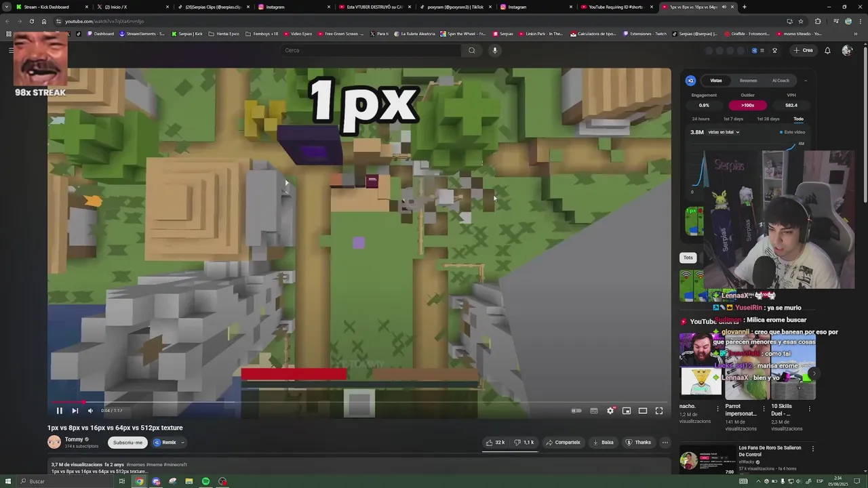
Task: Switch to YouTube Requiring ID #shorts tab
Action: (615, 7)
